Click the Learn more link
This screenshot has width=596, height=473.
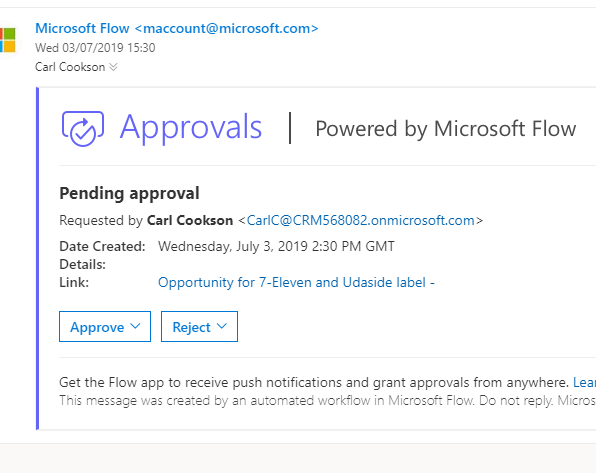585,383
